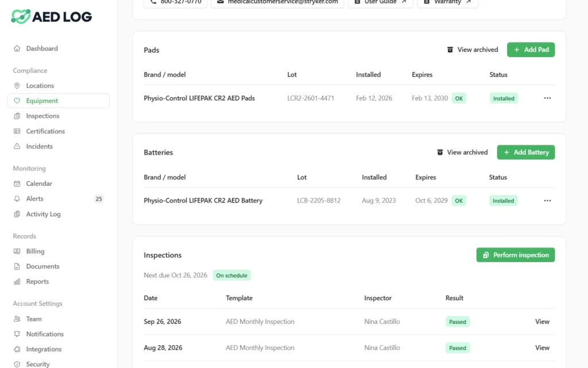
Task: Click the Certifications card icon
Action: [x=17, y=131]
